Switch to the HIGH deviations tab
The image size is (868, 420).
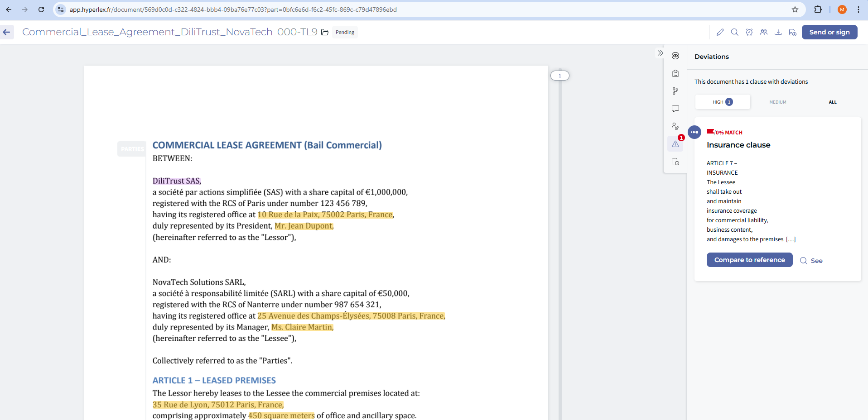pos(723,102)
